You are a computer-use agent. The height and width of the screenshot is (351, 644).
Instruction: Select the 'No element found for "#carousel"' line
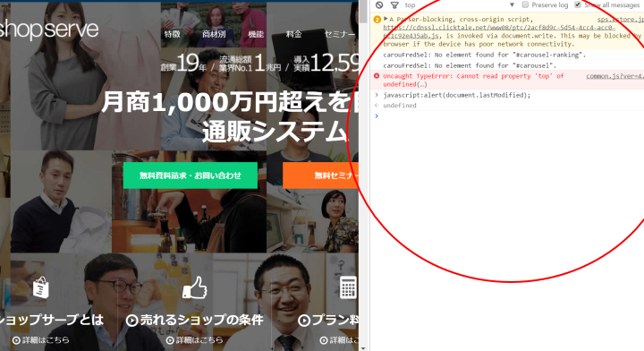coord(470,65)
